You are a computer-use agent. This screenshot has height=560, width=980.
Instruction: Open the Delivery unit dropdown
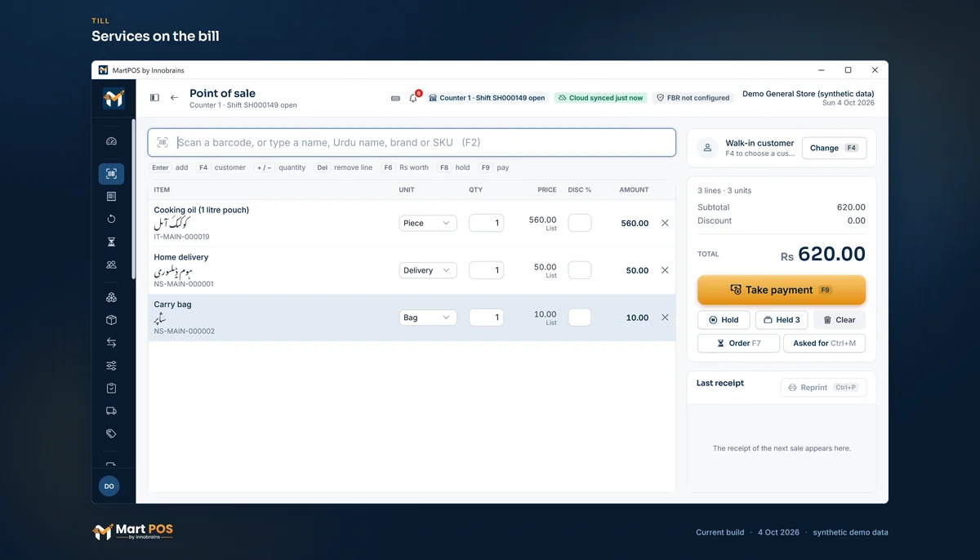pyautogui.click(x=428, y=270)
